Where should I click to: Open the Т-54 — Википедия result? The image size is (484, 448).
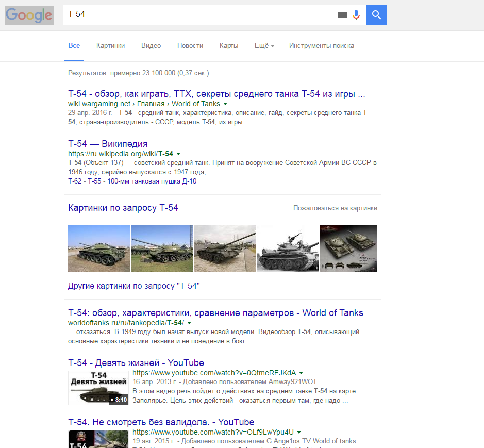click(108, 143)
